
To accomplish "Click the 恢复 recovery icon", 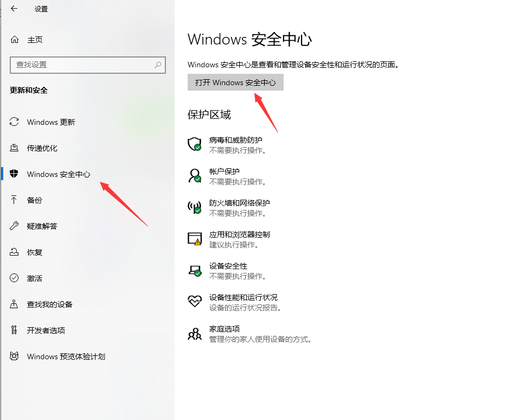I will tap(14, 252).
